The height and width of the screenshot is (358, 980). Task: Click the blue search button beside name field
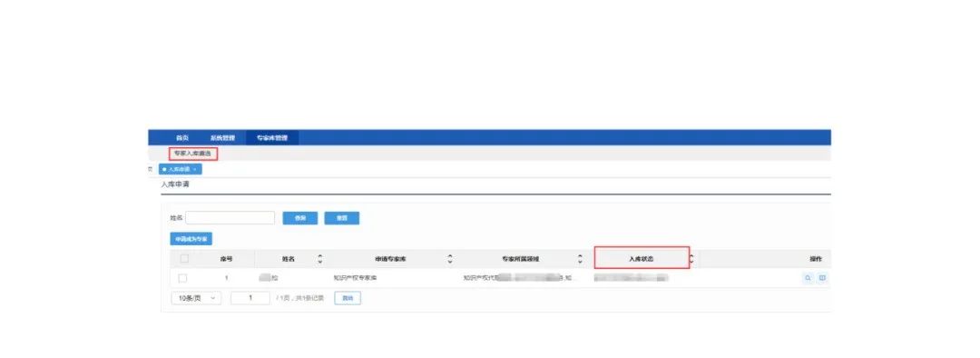coord(300,218)
